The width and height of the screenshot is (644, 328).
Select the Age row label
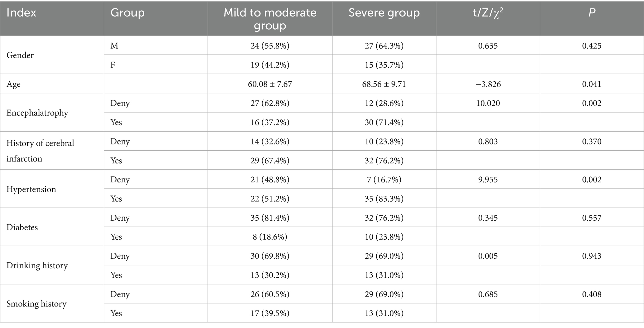click(13, 84)
